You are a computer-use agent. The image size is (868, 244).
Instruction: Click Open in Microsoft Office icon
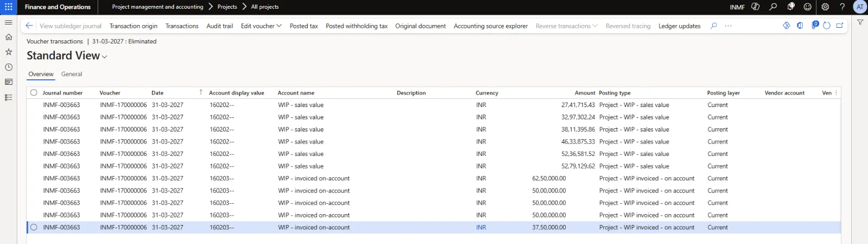click(x=800, y=26)
